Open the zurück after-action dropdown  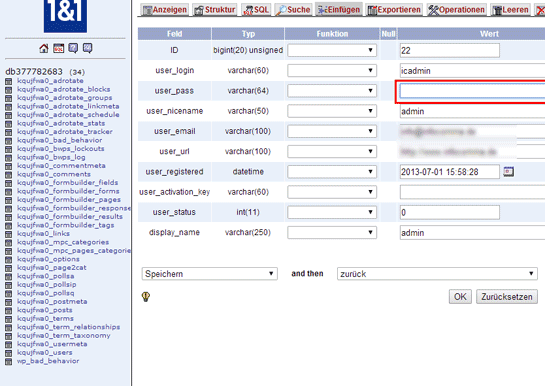tap(437, 274)
